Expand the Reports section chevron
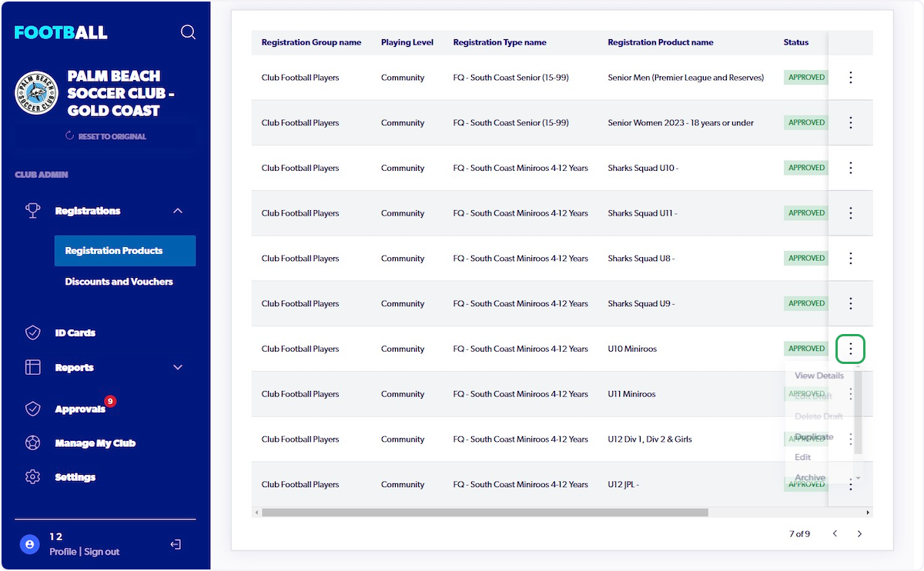The width and height of the screenshot is (924, 571). (178, 368)
